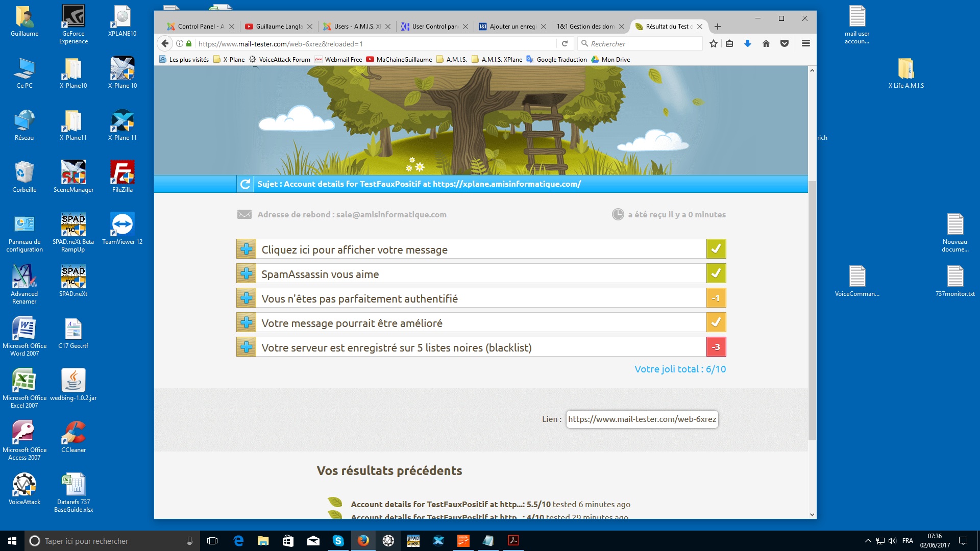
Task: Switch to '1&1 Gestion des dom' tab
Action: point(585,27)
